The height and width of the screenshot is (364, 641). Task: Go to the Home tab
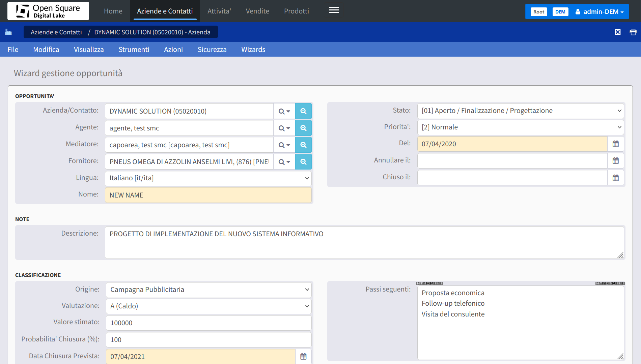[113, 11]
